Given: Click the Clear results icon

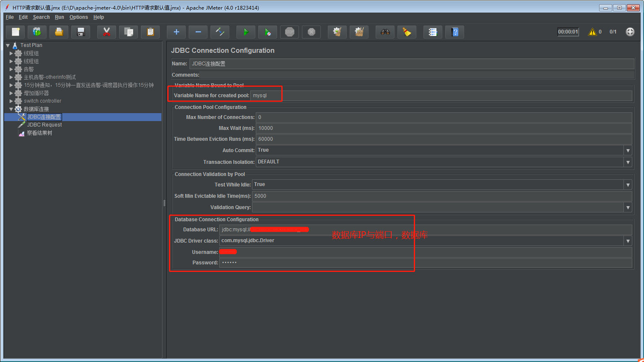Looking at the screenshot, I should click(338, 32).
